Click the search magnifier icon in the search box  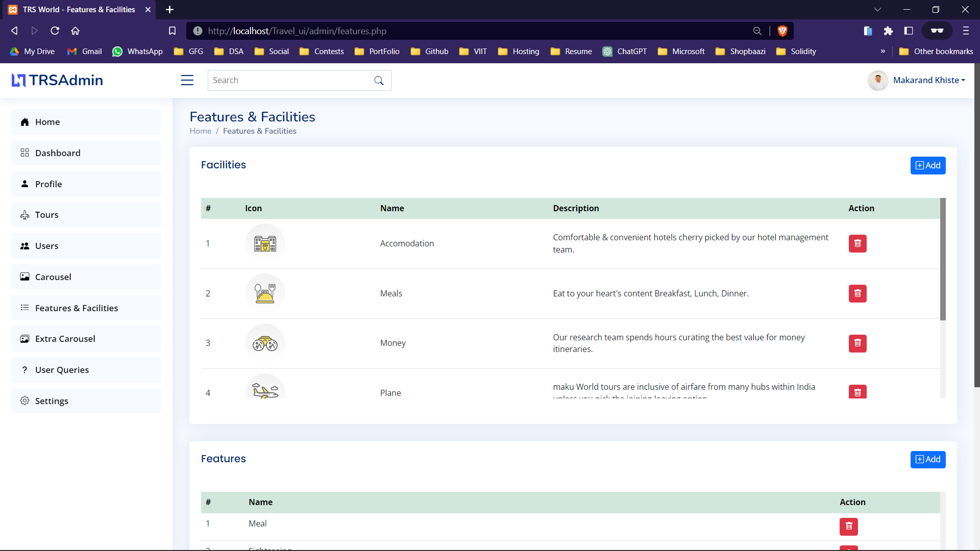(379, 81)
